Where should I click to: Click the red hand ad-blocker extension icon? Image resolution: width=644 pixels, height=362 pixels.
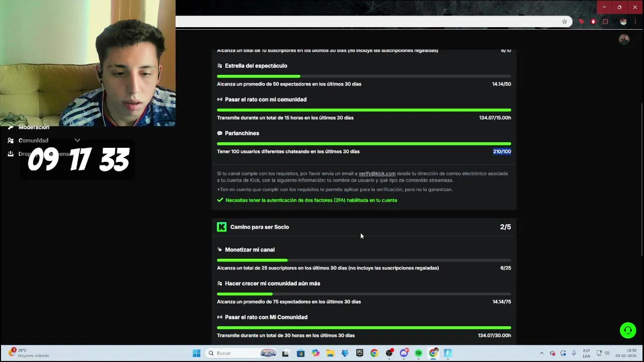(593, 22)
